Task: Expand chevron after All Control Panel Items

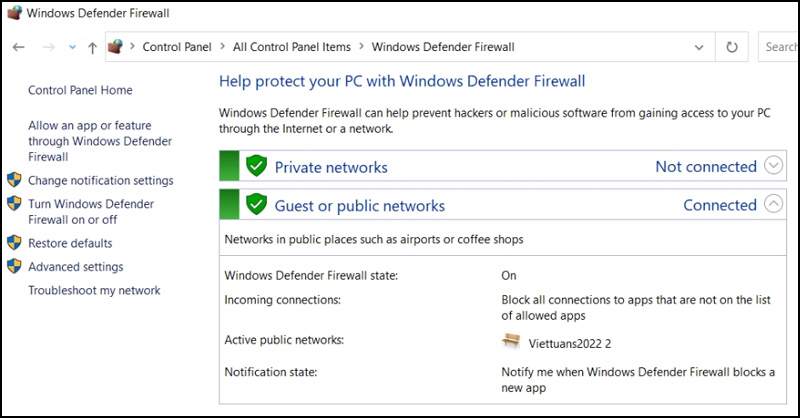Action: coord(361,46)
